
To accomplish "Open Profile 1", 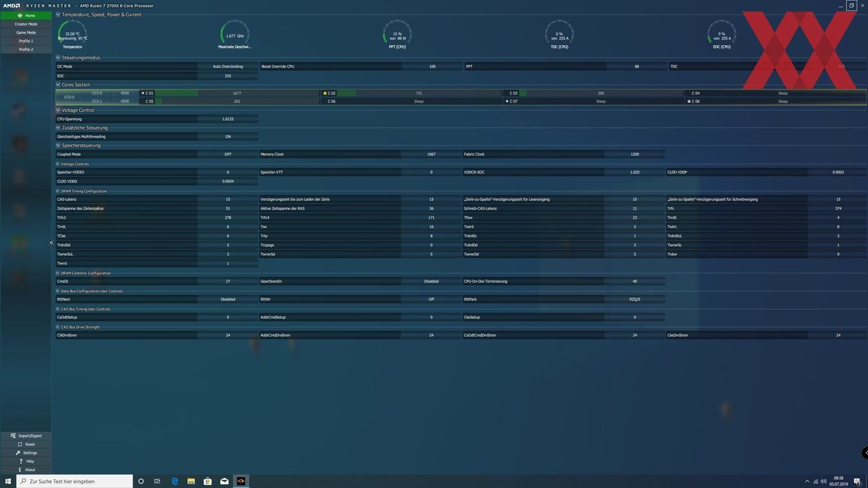I will point(26,41).
